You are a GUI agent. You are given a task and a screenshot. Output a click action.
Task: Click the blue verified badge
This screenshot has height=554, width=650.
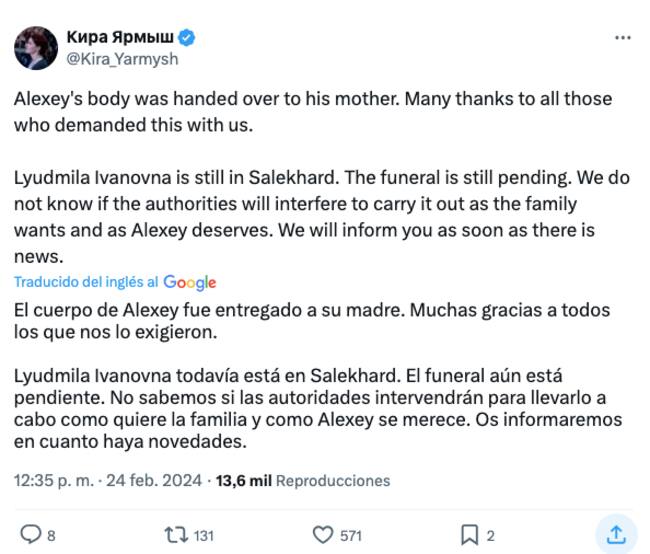click(187, 37)
